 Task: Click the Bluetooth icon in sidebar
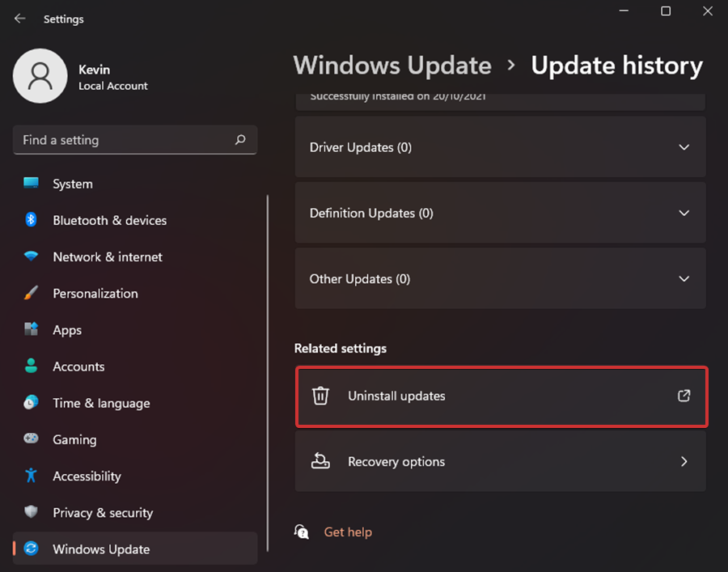pos(32,220)
